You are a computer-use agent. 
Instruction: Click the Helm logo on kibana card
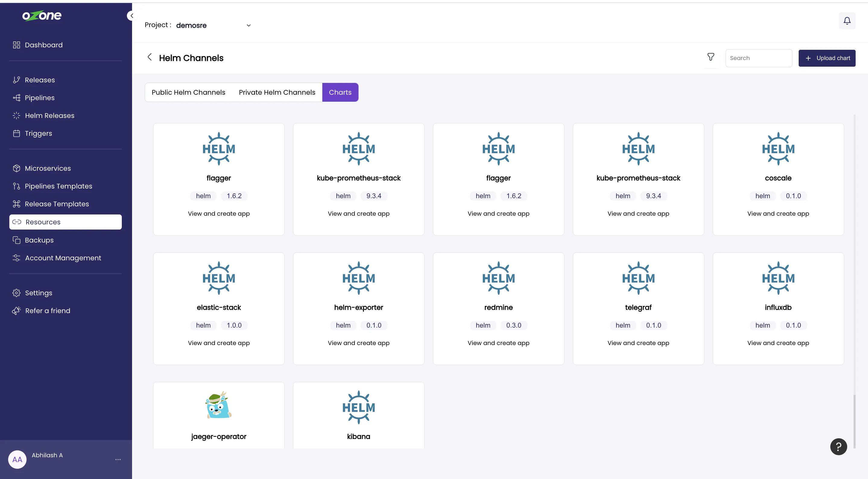358,407
